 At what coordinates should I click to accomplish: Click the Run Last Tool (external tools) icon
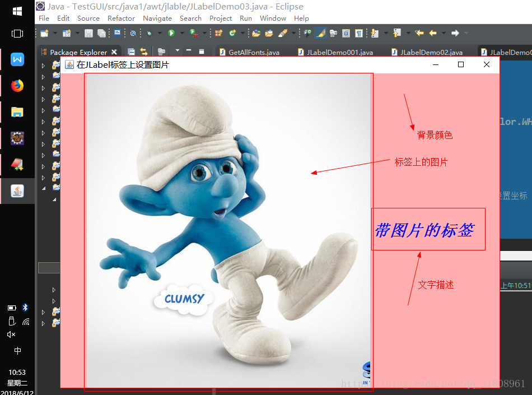click(194, 33)
